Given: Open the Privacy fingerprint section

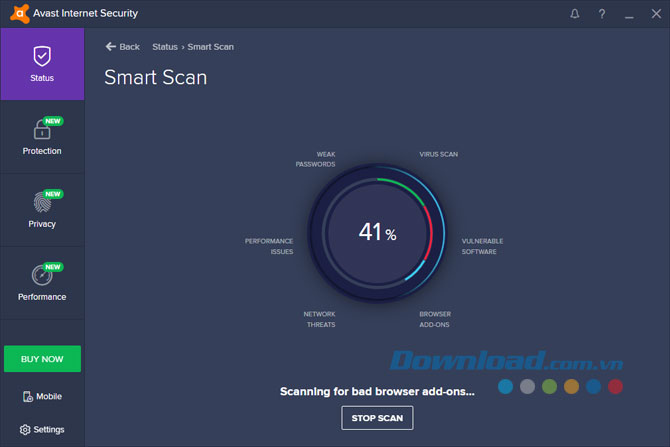Looking at the screenshot, I should point(42,210).
